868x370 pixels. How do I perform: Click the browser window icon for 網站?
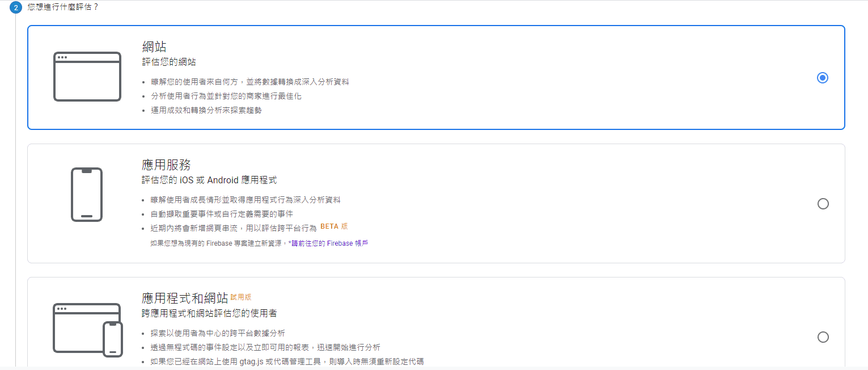click(x=87, y=77)
